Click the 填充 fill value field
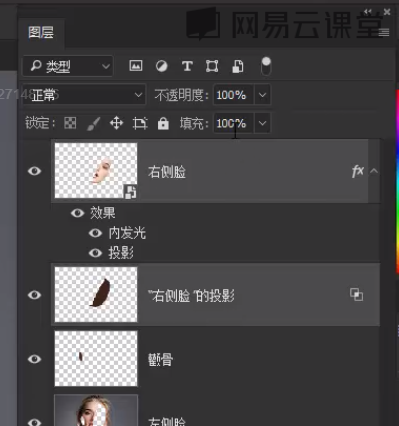Screen dimensions: 399x426 [x=233, y=123]
